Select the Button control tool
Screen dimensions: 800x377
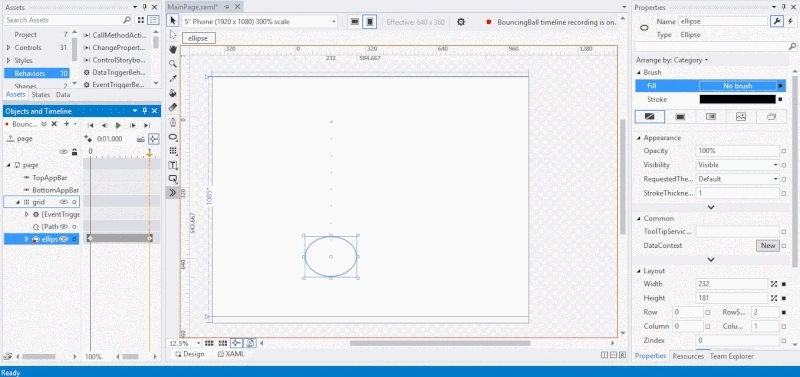point(173,179)
